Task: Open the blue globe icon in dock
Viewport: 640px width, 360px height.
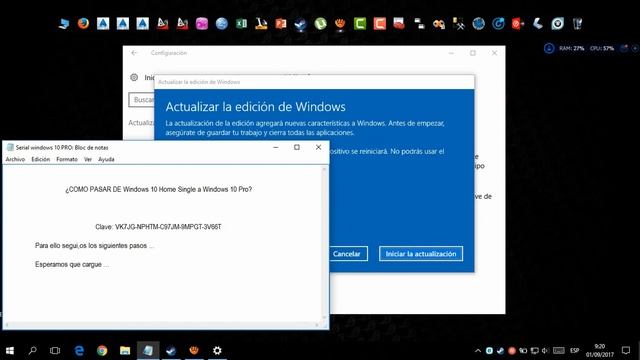Action: (222, 24)
